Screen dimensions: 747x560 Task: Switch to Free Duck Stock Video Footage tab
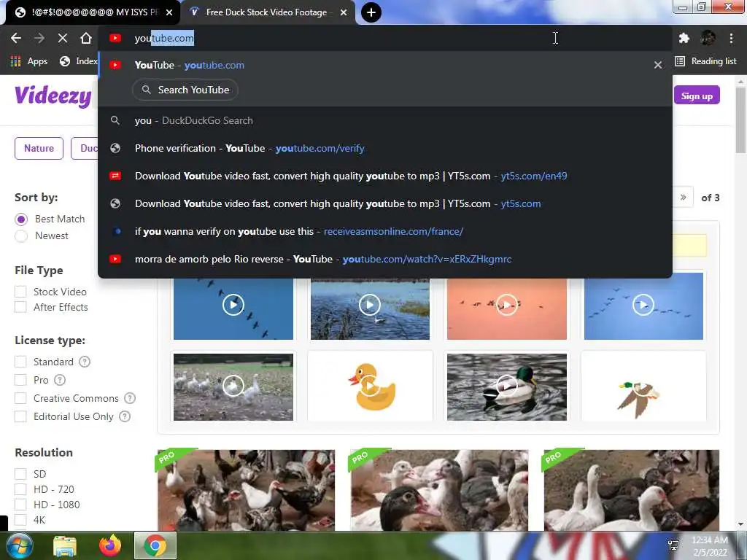pyautogui.click(x=267, y=12)
